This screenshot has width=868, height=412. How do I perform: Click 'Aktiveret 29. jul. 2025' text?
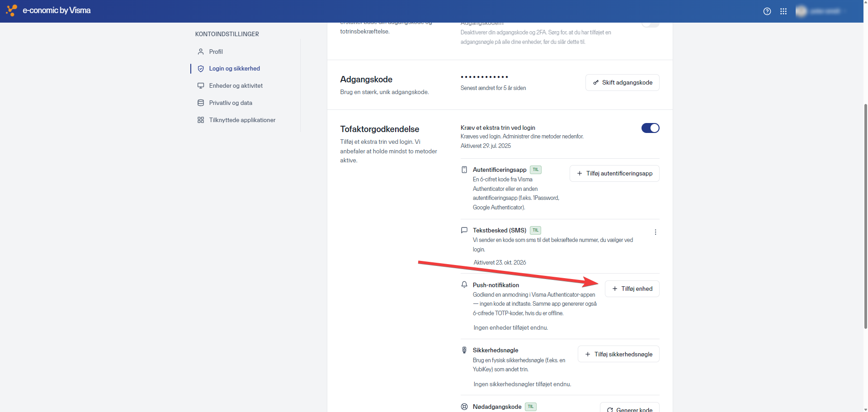coord(486,146)
